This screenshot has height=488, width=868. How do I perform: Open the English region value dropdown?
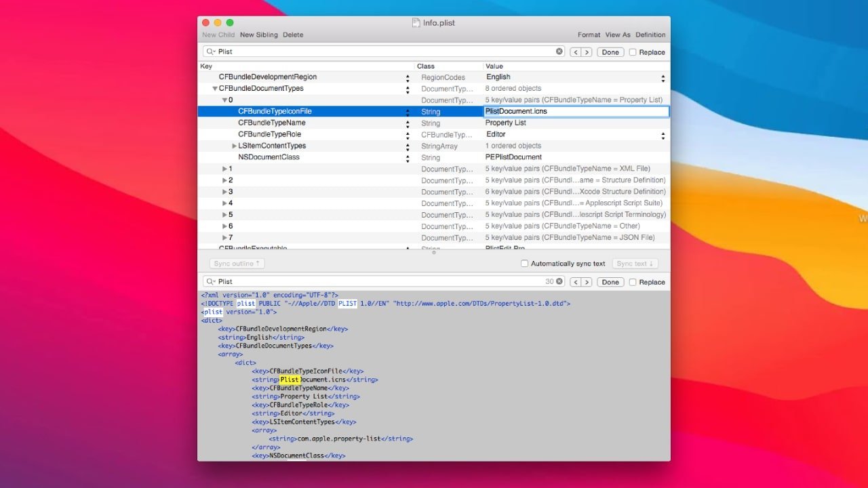tap(663, 78)
